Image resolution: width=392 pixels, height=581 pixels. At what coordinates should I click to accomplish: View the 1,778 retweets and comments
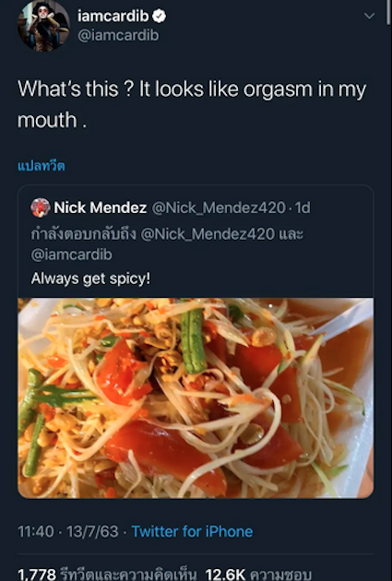coord(107,575)
